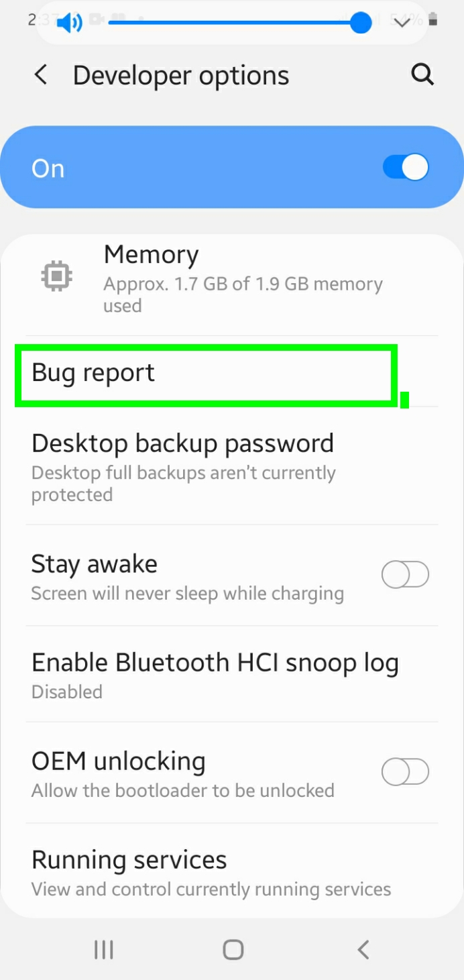Screen dimensions: 464x980
Task: Expand the volume panel chevron
Action: coord(402,23)
